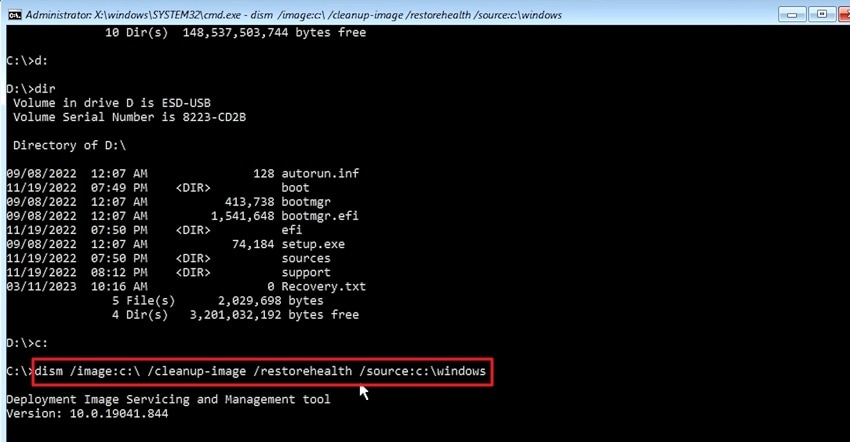Click the 74,184 file size value

(x=253, y=244)
